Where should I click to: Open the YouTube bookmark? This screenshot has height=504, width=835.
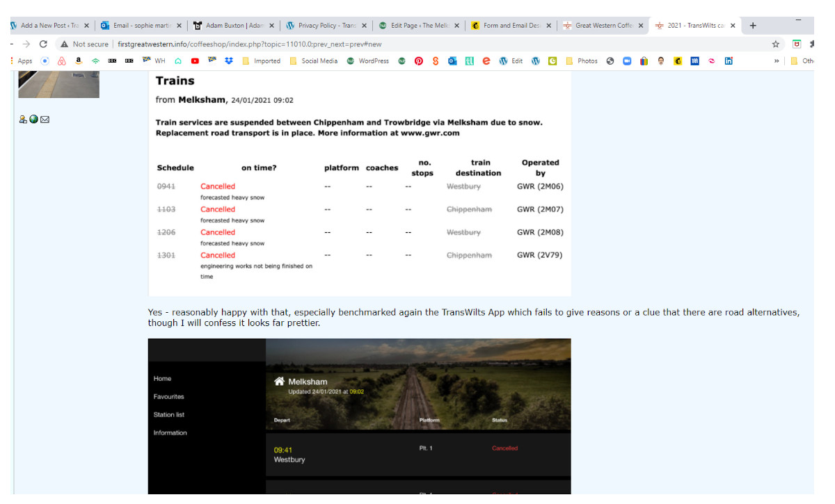(x=195, y=61)
